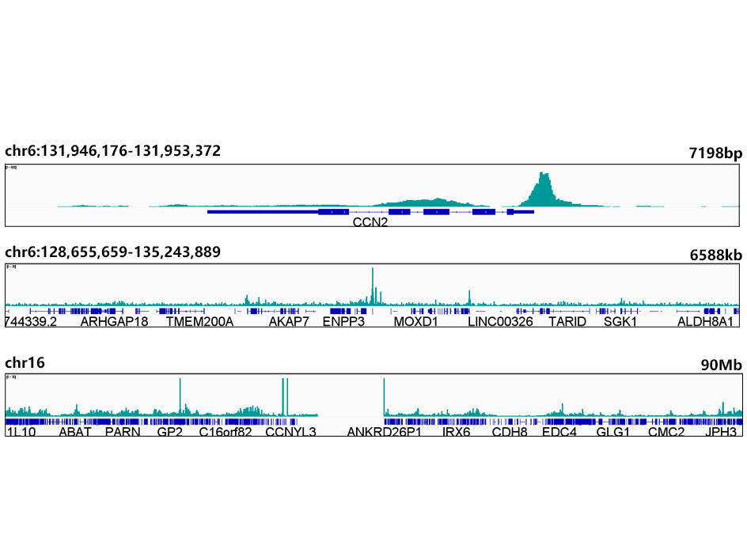
Task: Select the GP2 gene label
Action: [170, 432]
